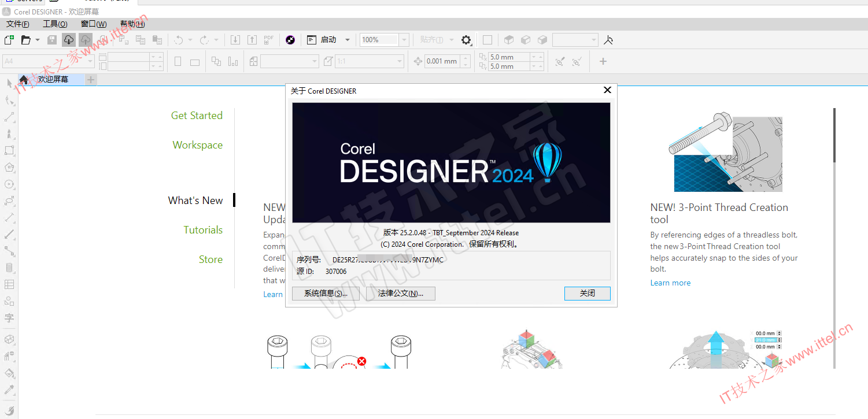Select the Rectangle tool
The image size is (868, 419).
click(9, 151)
